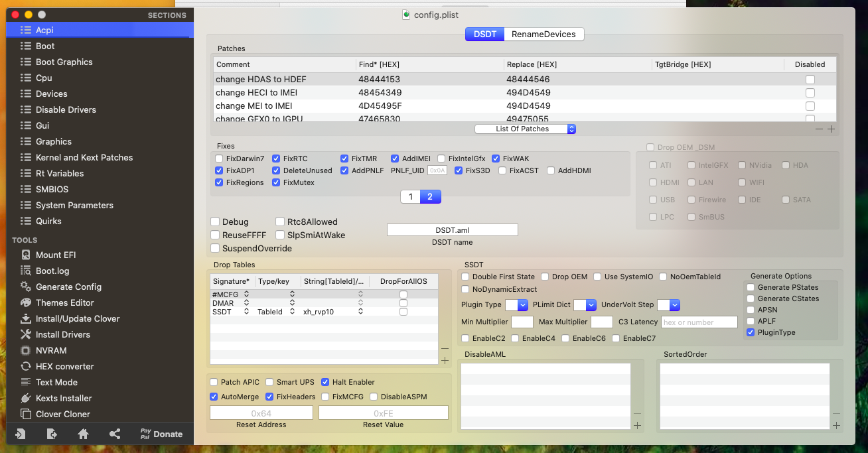Viewport: 868px width, 453px height.
Task: Click the DSDT name input field
Action: (452, 229)
